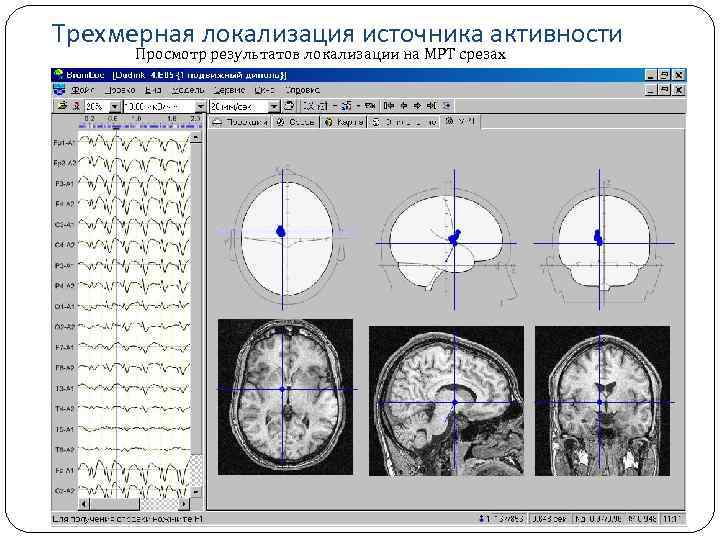Jump to first dipole position icon
The height and width of the screenshot is (540, 720).
point(388,106)
